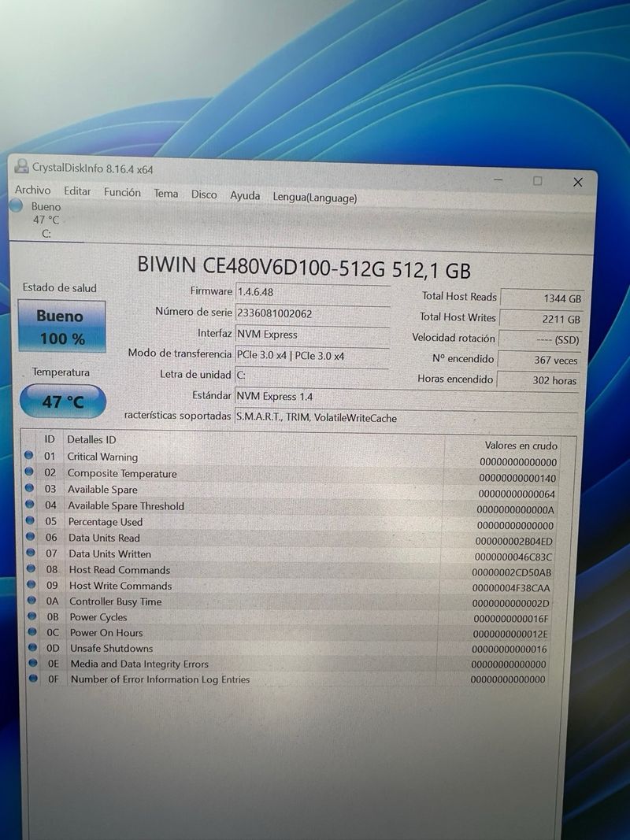Screen dimensions: 630x840
Task: Select the Percentage Used row label
Action: (106, 522)
